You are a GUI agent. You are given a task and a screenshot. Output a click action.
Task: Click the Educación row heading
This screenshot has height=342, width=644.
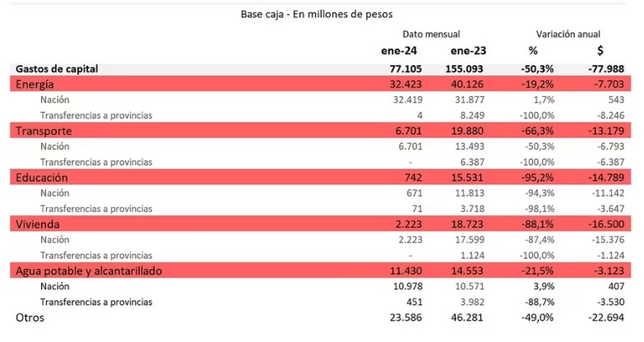[41, 177]
